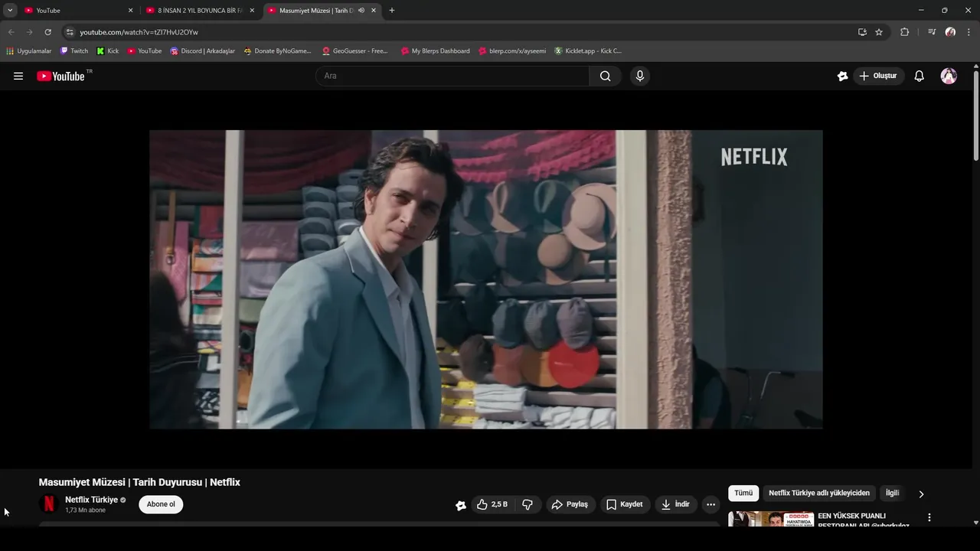This screenshot has height=551, width=980.
Task: Select the İlgili filter chip
Action: pos(892,494)
